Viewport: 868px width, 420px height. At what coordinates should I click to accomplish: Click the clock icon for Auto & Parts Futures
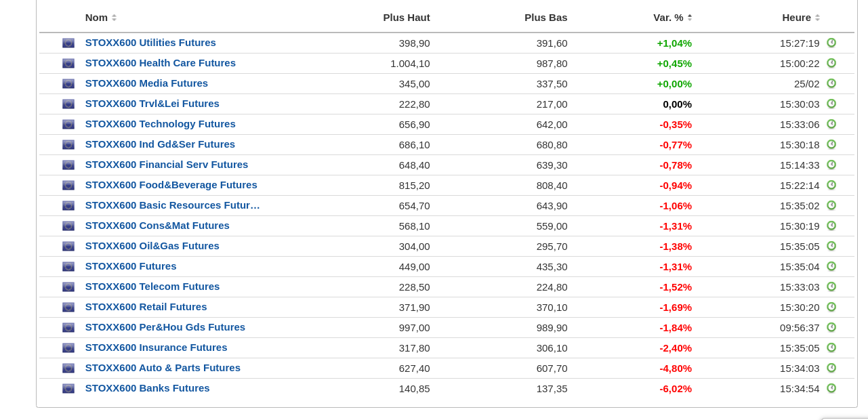pyautogui.click(x=831, y=368)
